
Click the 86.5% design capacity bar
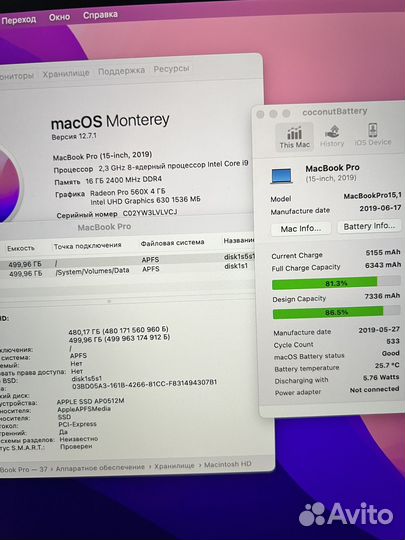336,312
